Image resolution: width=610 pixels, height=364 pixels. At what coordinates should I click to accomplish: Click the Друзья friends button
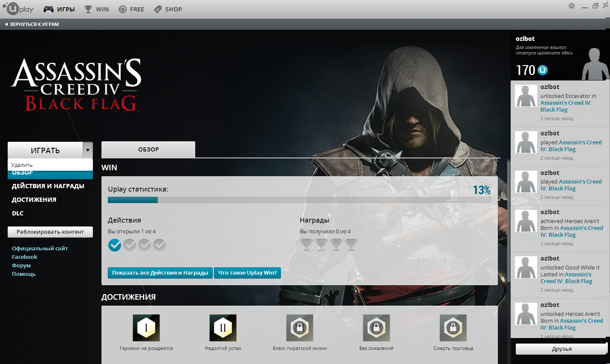click(561, 349)
